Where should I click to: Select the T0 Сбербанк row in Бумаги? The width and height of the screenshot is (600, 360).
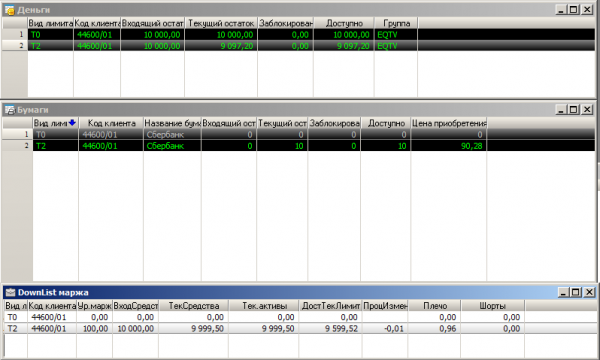298,134
